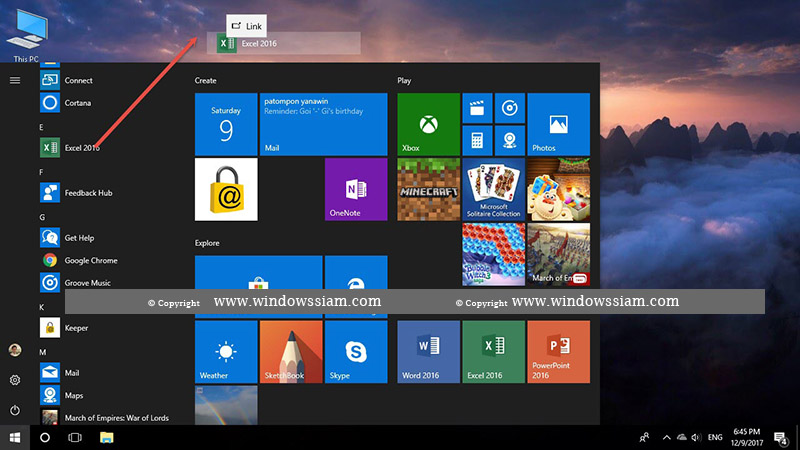Jump to letter G in app list
800x450 pixels.
[x=42, y=217]
